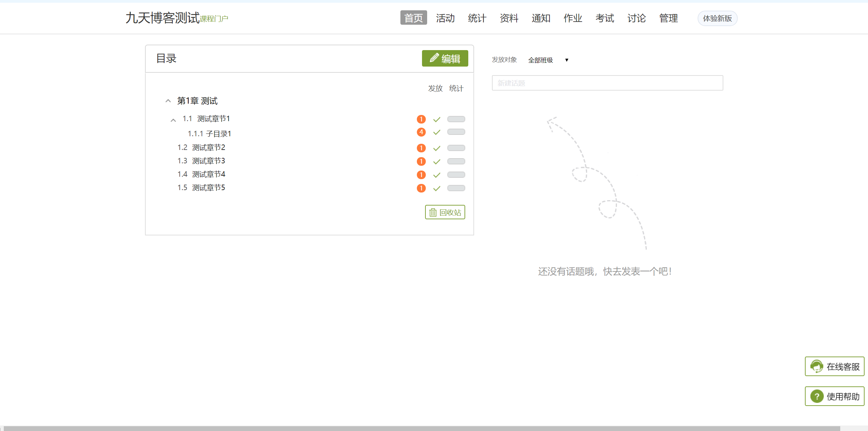Image resolution: width=868 pixels, height=431 pixels.
Task: Click the 使用帮助 question mark icon
Action: click(x=817, y=396)
